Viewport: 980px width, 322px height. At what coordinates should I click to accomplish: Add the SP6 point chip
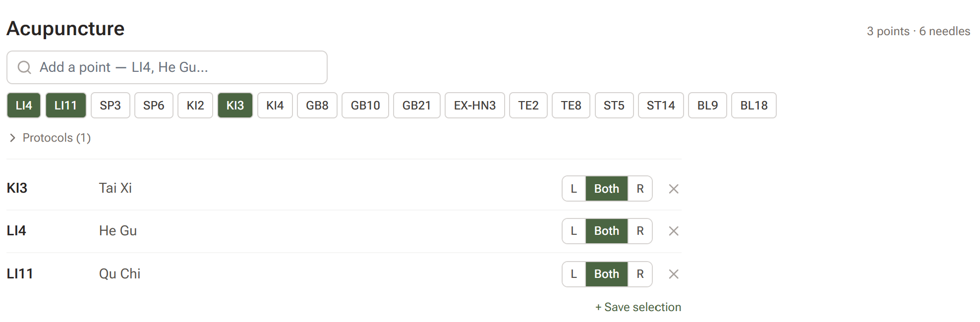pyautogui.click(x=154, y=106)
